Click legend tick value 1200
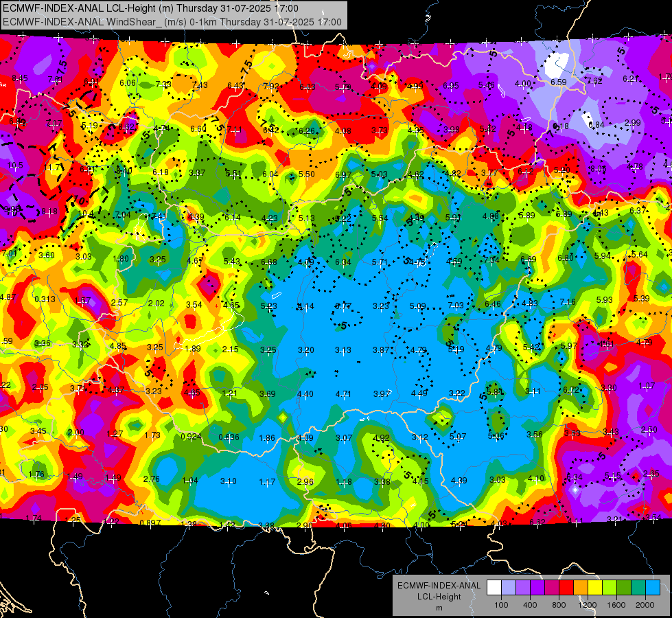672x618 pixels. tap(588, 605)
